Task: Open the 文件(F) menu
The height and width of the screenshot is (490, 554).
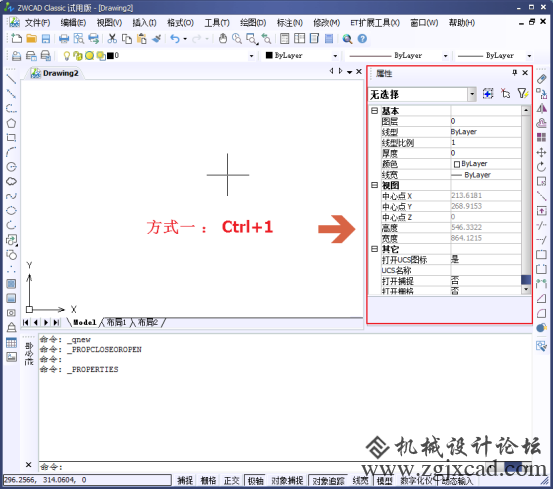Action: tap(37, 23)
